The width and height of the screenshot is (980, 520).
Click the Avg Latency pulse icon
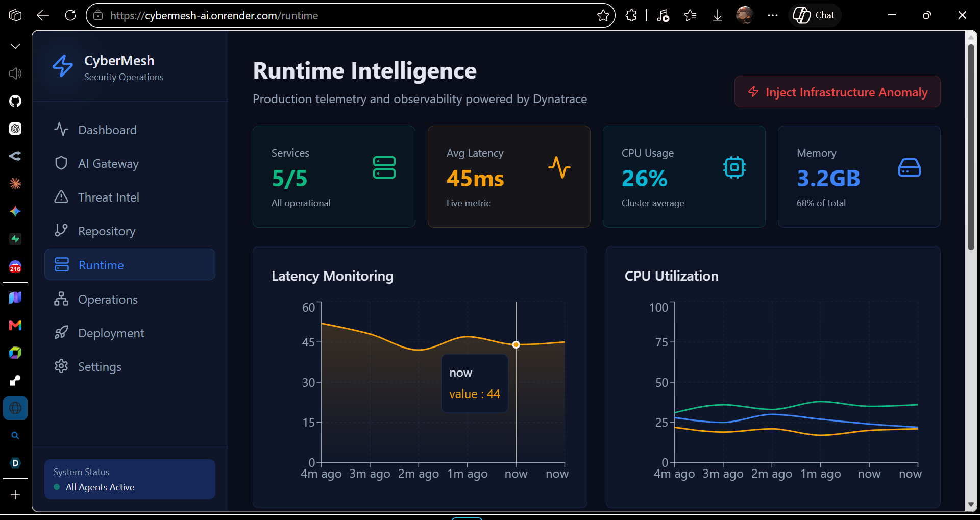[559, 167]
